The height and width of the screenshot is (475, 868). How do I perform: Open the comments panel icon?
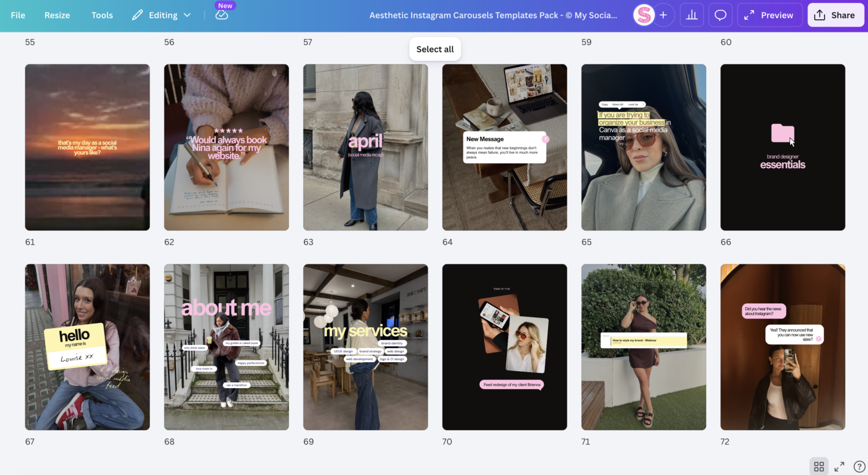[x=720, y=15]
